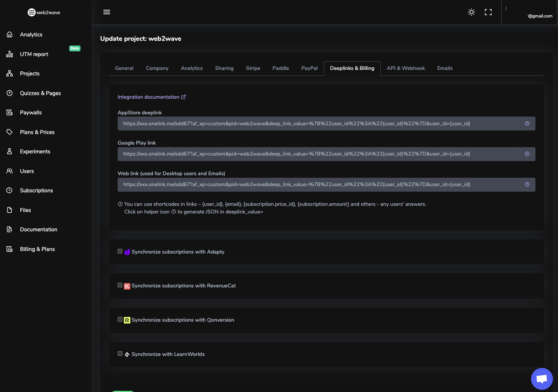Switch to the Stripe tab
Image resolution: width=558 pixels, height=392 pixels.
pos(253,68)
